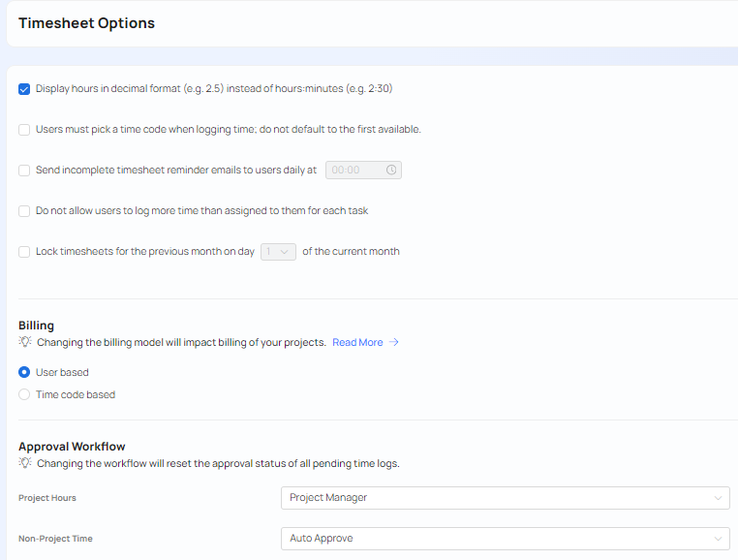Click the chevron on Project Manager dropdown
Image resolution: width=738 pixels, height=560 pixels.
[718, 498]
